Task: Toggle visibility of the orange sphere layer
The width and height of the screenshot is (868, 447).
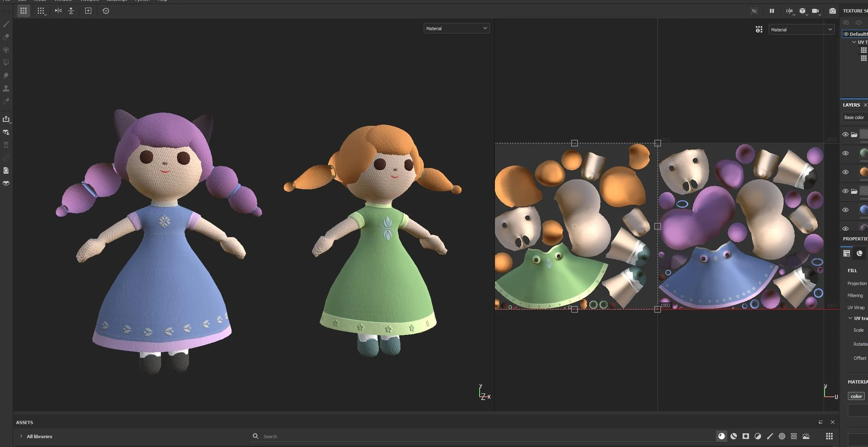Action: [x=845, y=172]
